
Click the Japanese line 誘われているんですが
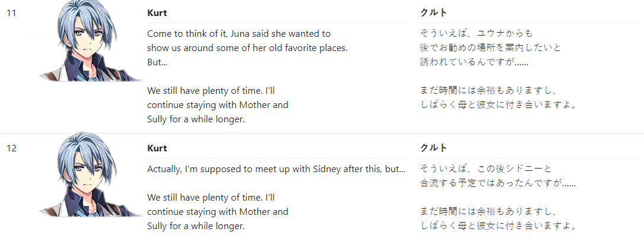pos(474,63)
